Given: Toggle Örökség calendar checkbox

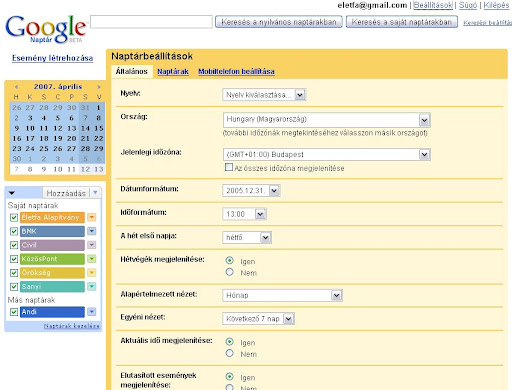Looking at the screenshot, I should (14, 273).
